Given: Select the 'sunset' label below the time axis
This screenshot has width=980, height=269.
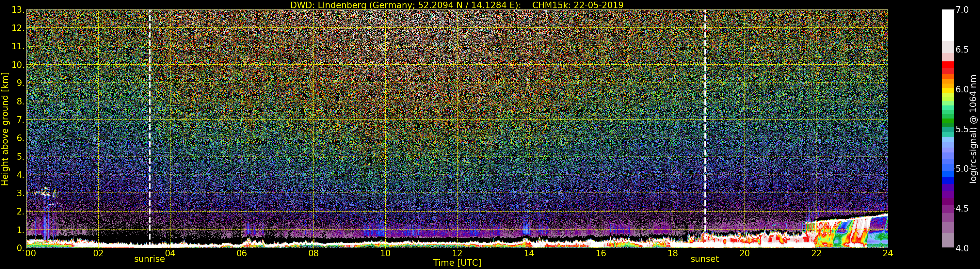Looking at the screenshot, I should click(705, 259).
